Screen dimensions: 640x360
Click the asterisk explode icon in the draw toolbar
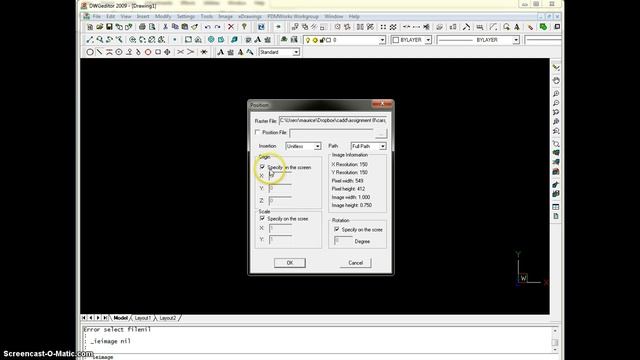pyautogui.click(x=204, y=52)
